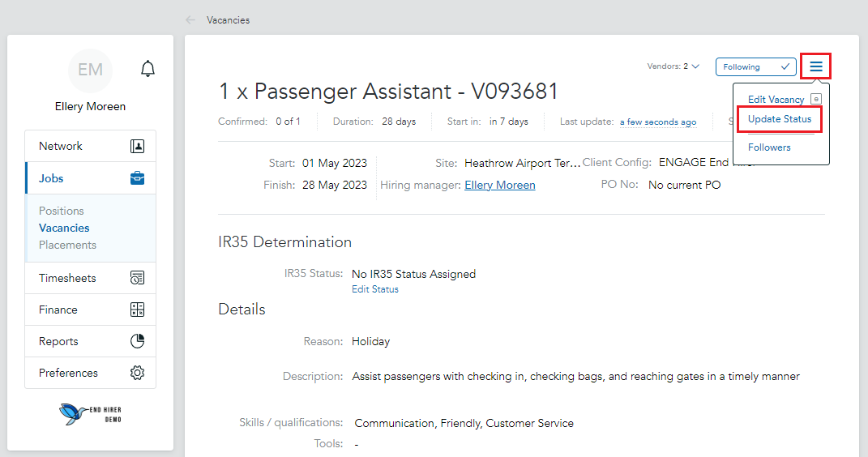Image resolution: width=868 pixels, height=457 pixels.
Task: Open Followers from the menu
Action: (x=769, y=147)
